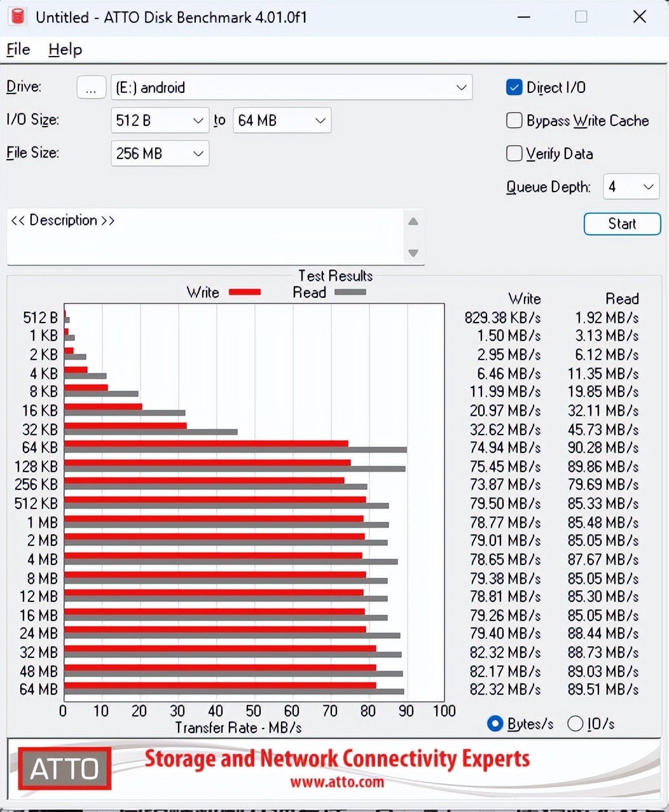The height and width of the screenshot is (812, 669).
Task: Open the Queue Depth dropdown
Action: (630, 186)
